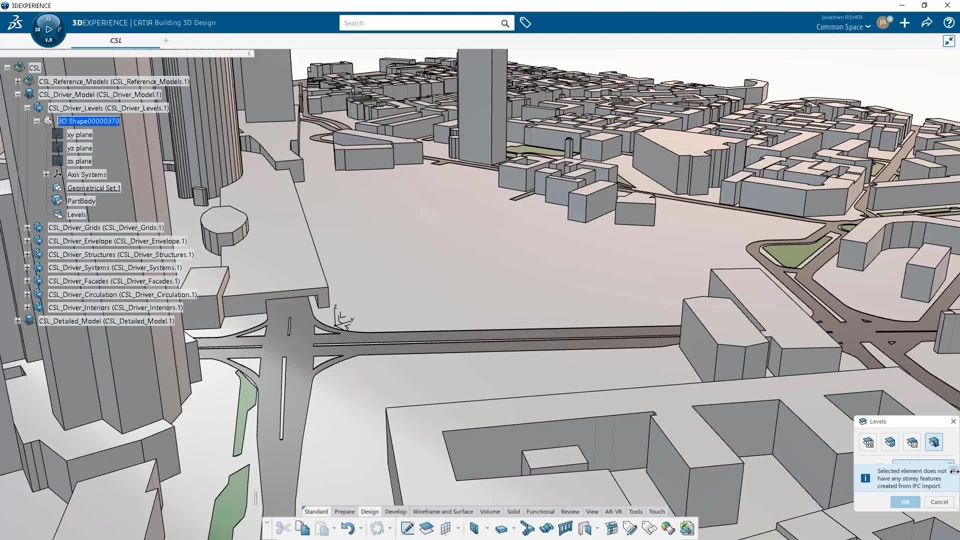
Task: Close the Levels dialog with the X
Action: [953, 421]
